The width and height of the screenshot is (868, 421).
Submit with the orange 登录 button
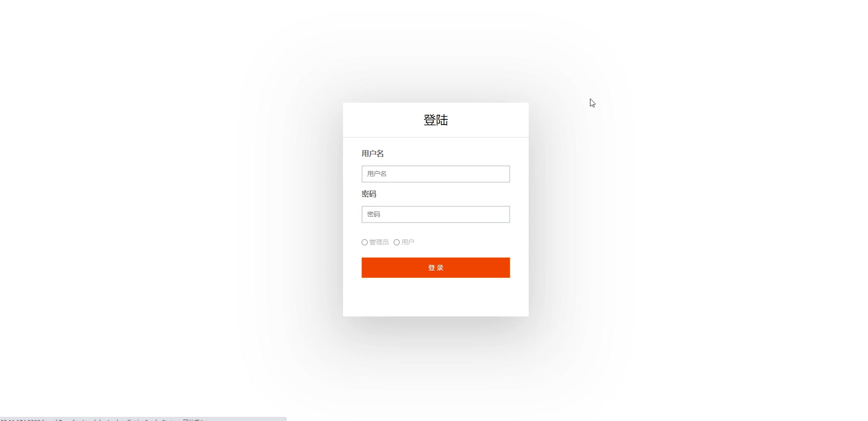pos(435,268)
